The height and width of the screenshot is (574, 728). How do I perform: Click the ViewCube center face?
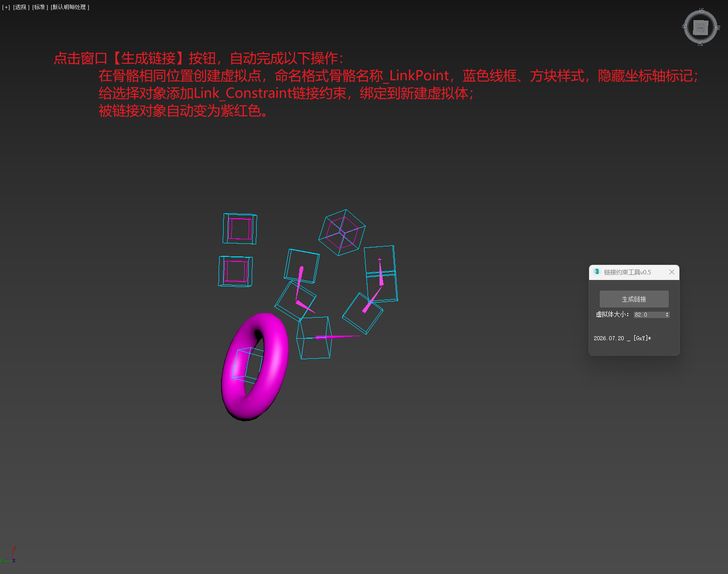[700, 28]
